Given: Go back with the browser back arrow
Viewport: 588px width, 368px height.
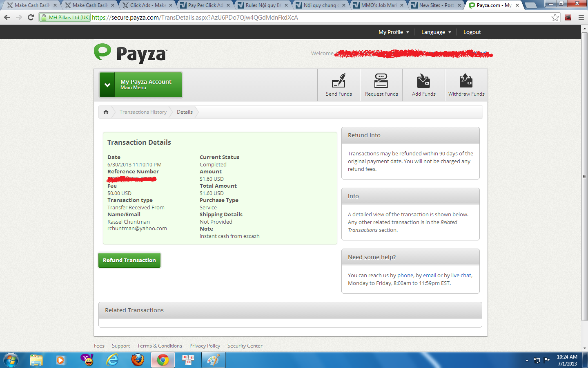Looking at the screenshot, I should click(x=7, y=17).
